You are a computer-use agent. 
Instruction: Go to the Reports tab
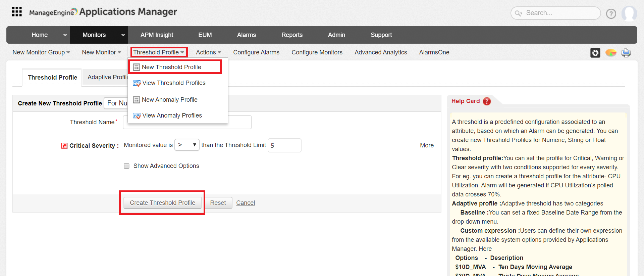click(292, 35)
